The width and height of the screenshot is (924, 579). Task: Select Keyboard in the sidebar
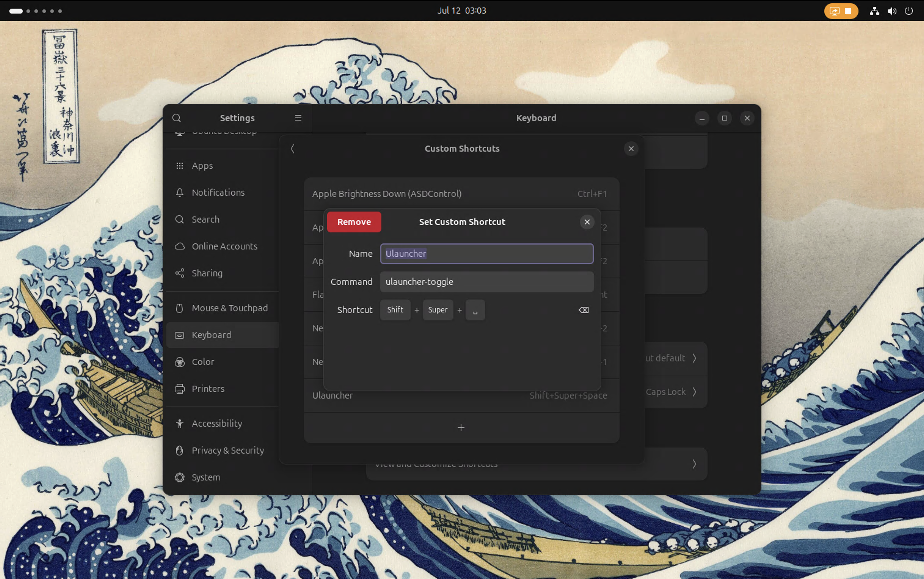223,335
